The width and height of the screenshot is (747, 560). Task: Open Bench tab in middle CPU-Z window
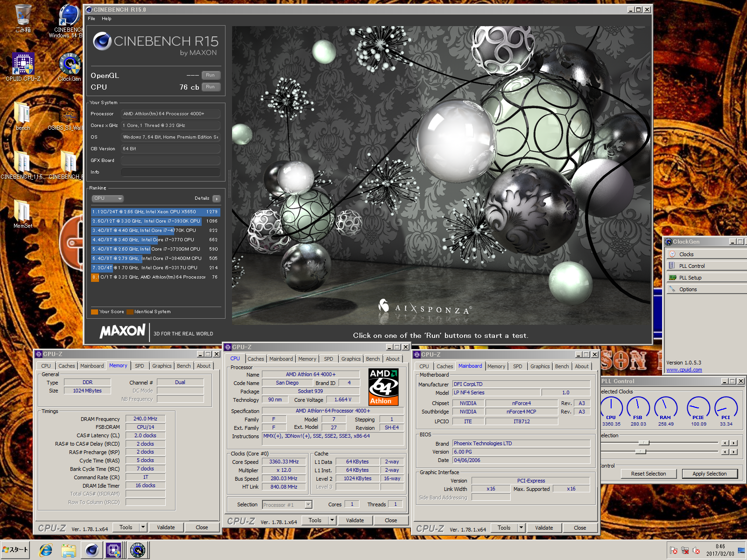tap(373, 359)
